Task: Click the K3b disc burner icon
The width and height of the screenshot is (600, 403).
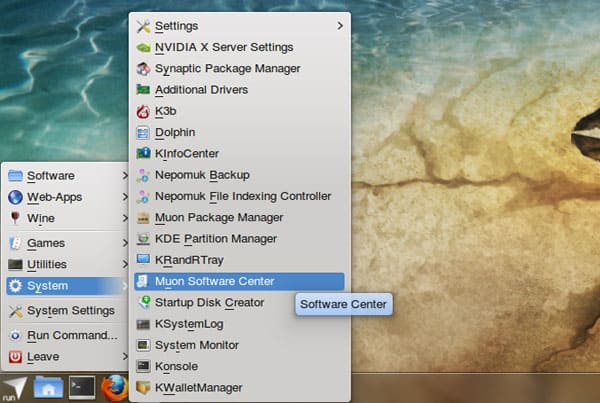Action: coord(143,111)
